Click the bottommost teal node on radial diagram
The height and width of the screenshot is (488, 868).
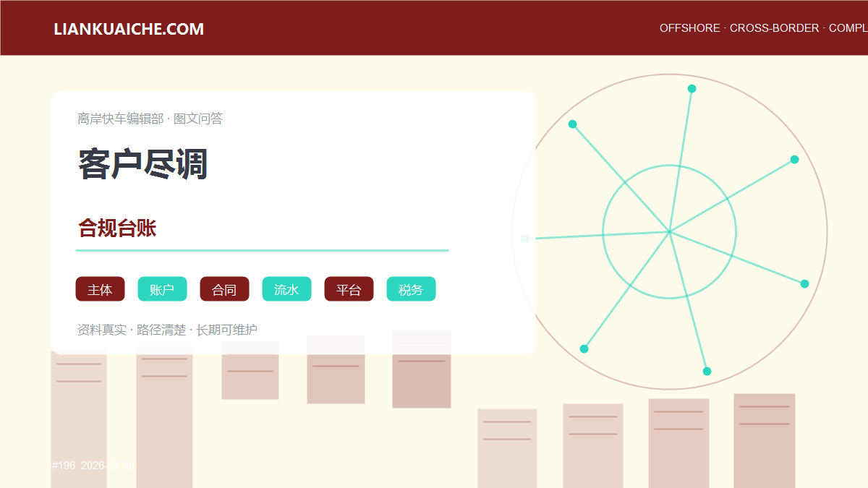tap(707, 372)
